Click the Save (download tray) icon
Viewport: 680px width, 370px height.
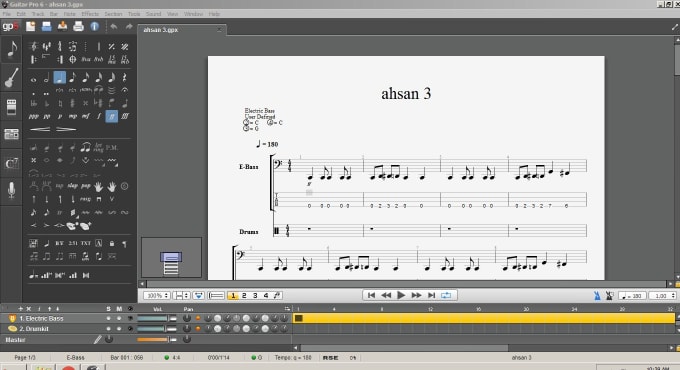point(62,26)
